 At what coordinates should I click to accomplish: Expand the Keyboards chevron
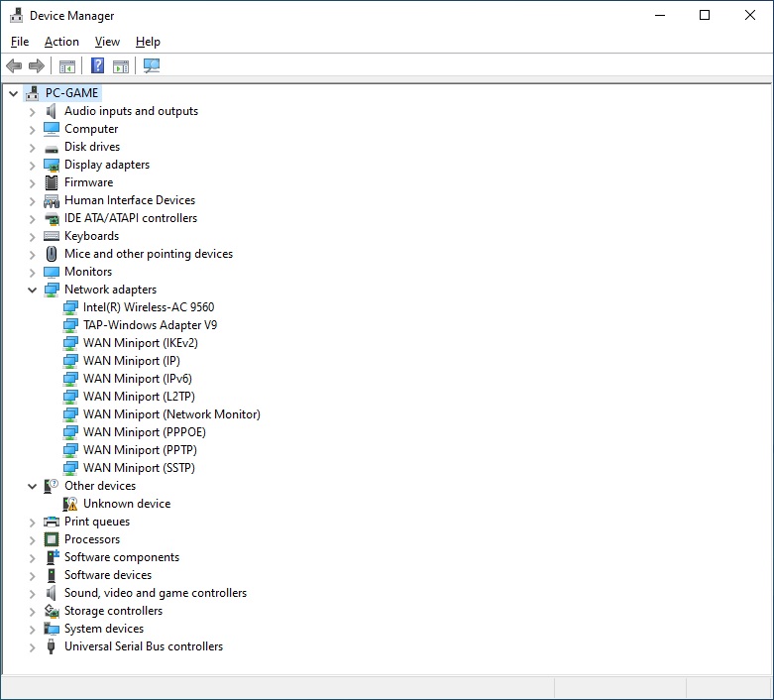[x=32, y=237]
